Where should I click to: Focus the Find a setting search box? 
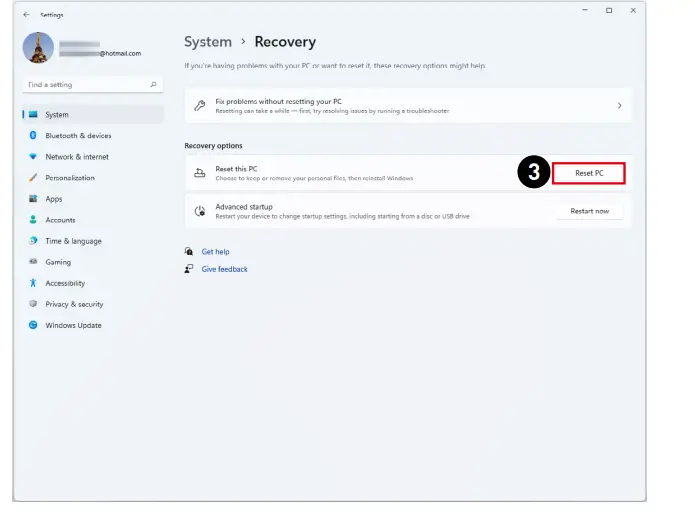(93, 85)
